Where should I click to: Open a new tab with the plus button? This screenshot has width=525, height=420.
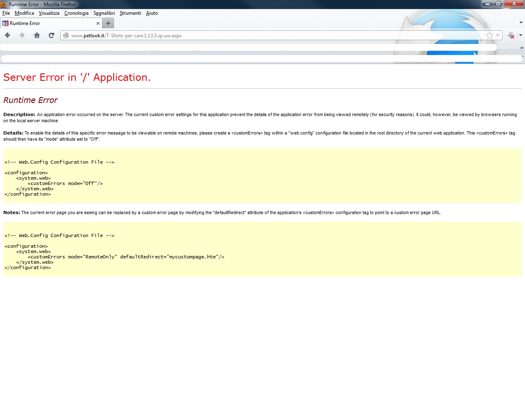(108, 23)
